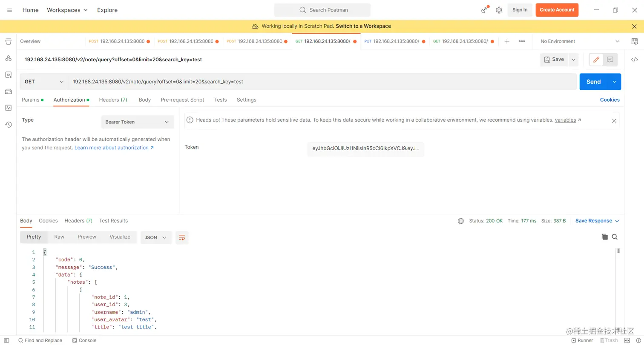
Task: Open the Tests tab
Action: 220,100
